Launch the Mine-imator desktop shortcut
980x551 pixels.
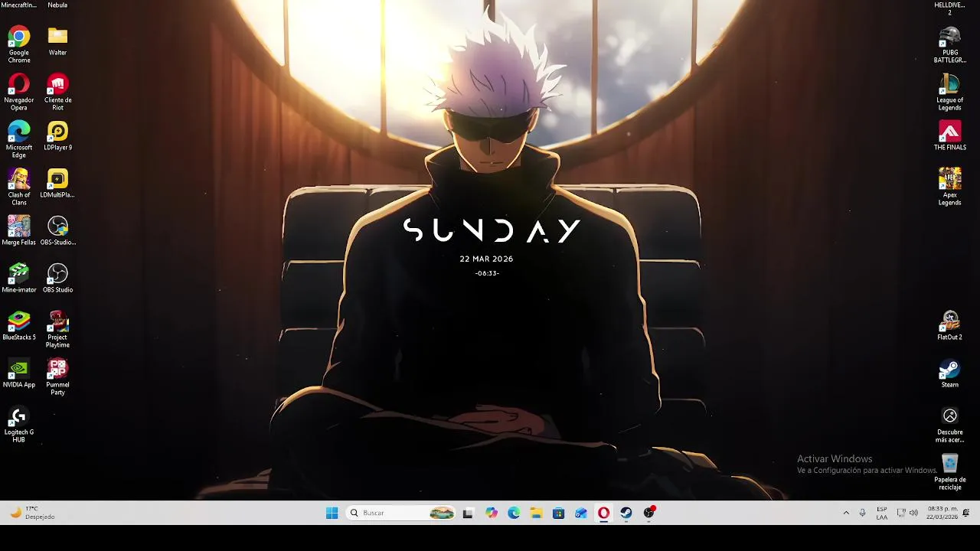click(x=19, y=279)
